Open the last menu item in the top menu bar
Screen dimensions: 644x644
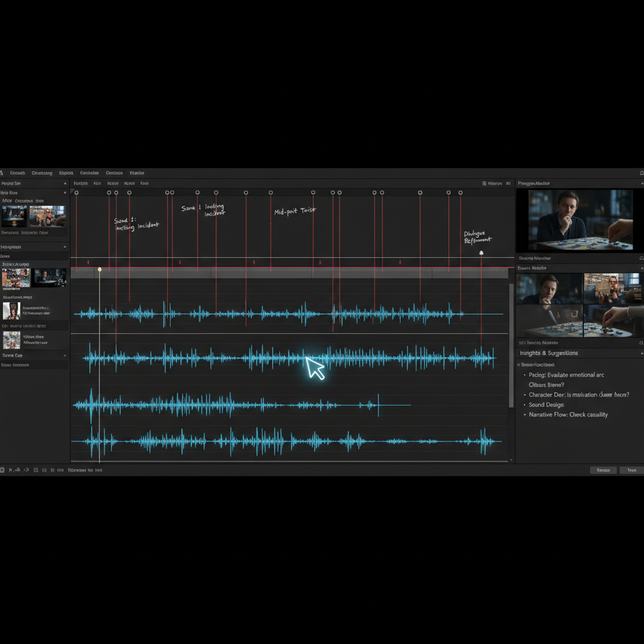pos(136,173)
